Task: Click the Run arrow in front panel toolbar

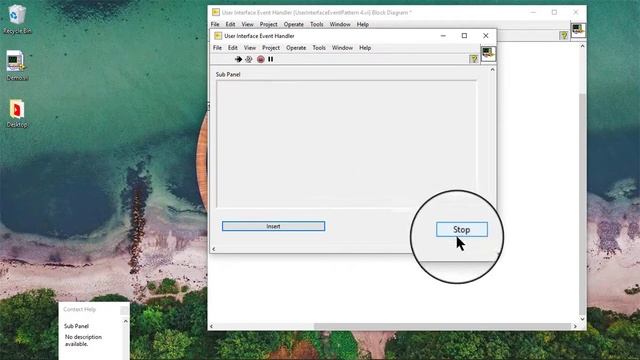Action: [238, 59]
